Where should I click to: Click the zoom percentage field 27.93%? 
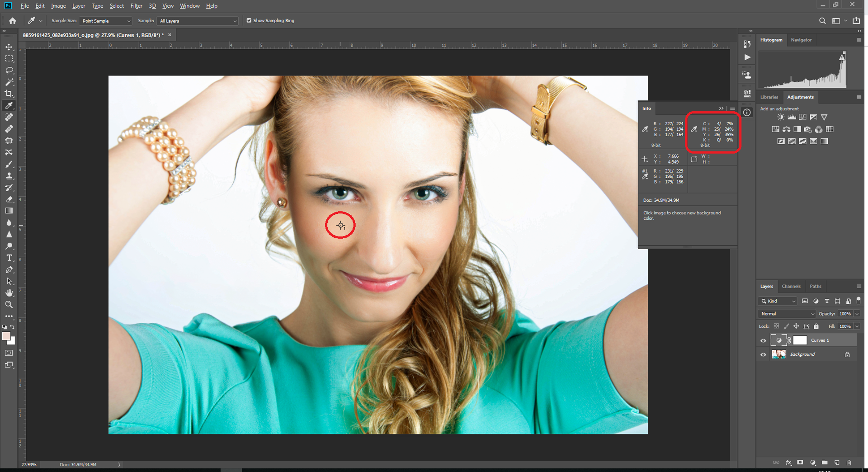click(x=29, y=464)
